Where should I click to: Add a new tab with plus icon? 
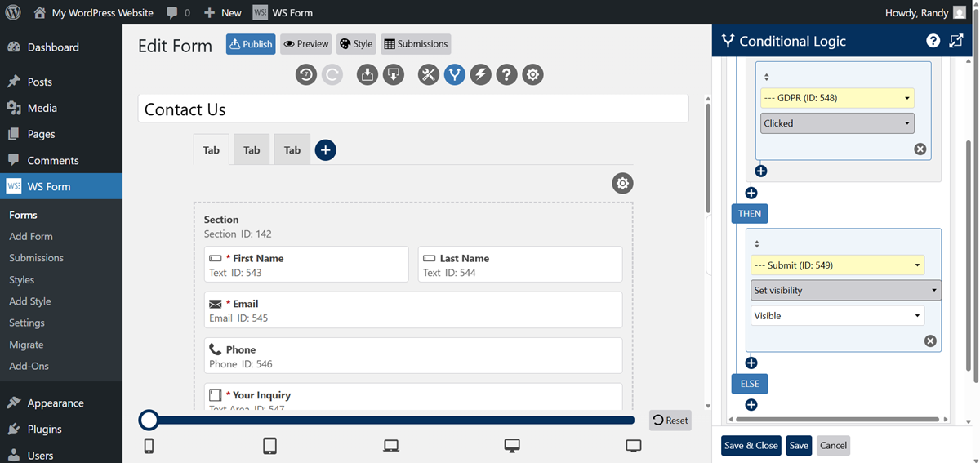pos(325,150)
